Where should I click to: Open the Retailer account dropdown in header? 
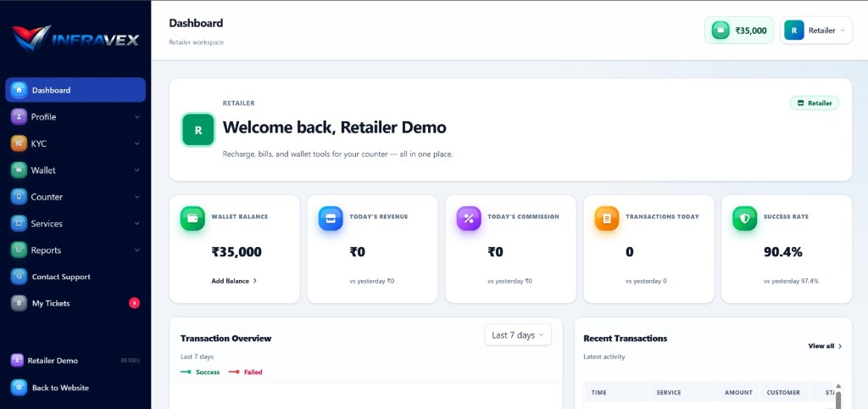(x=816, y=31)
